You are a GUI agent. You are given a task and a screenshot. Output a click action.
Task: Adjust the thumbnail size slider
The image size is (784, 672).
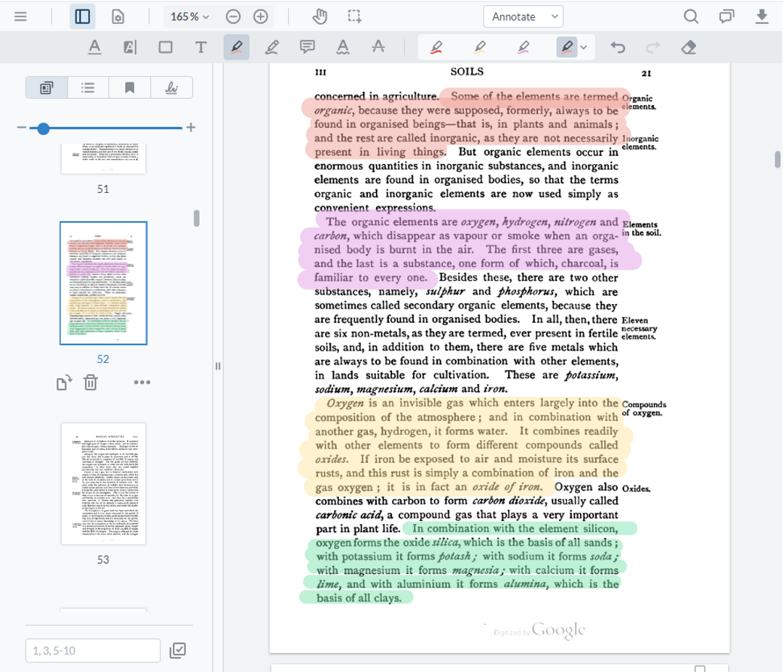43,128
